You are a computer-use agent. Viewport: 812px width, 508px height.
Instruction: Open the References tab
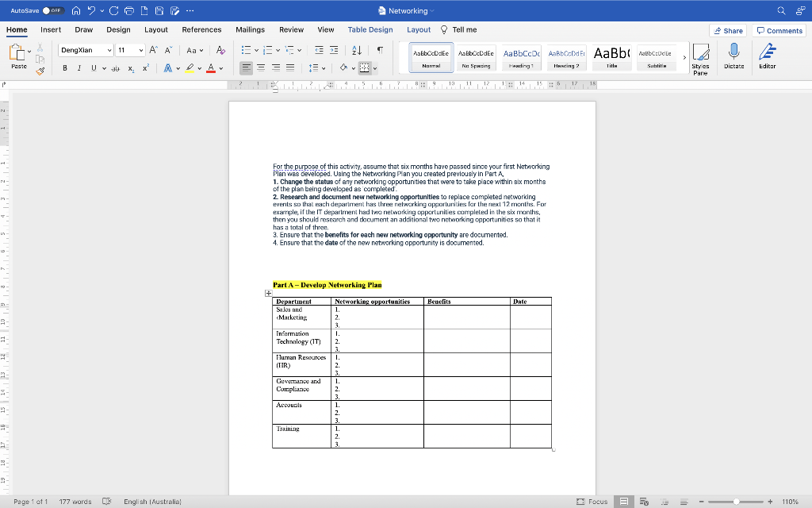(201, 29)
